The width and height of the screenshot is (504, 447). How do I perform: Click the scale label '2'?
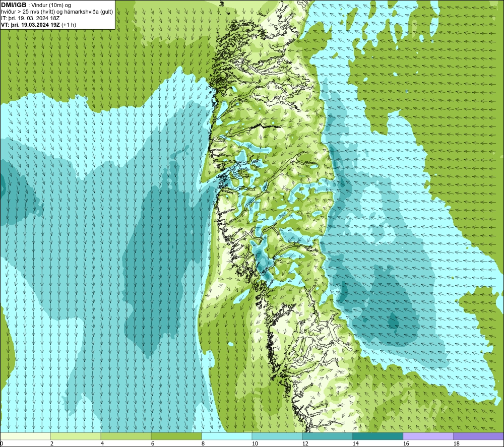pyautogui.click(x=52, y=443)
